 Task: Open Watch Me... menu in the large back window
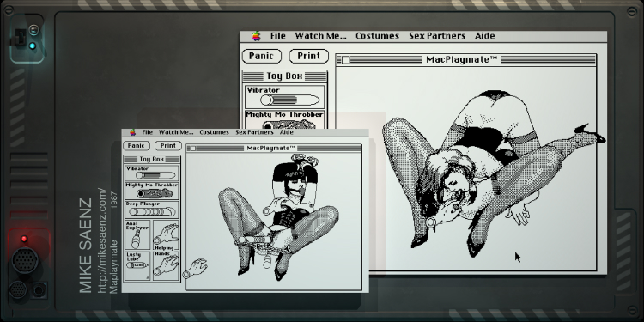(320, 36)
